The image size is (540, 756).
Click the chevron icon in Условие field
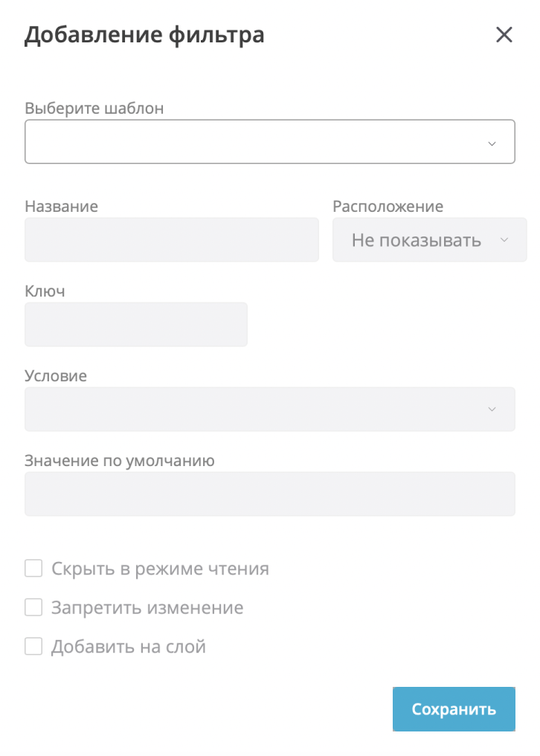492,410
